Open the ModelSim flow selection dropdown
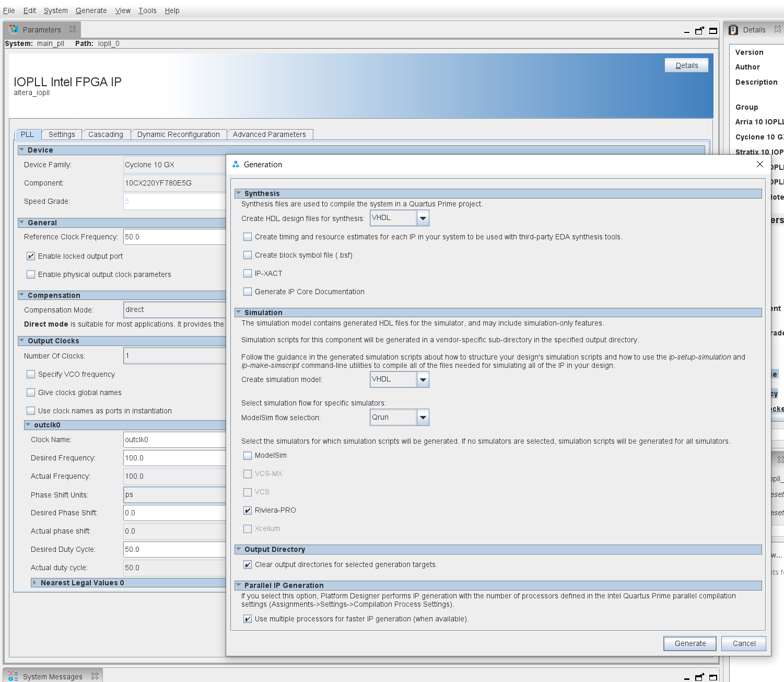 point(423,418)
